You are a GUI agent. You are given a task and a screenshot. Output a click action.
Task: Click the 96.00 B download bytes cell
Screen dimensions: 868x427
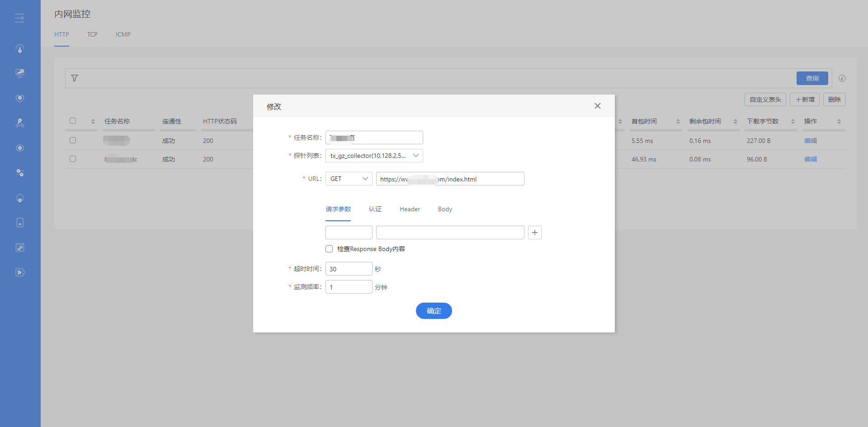(757, 159)
